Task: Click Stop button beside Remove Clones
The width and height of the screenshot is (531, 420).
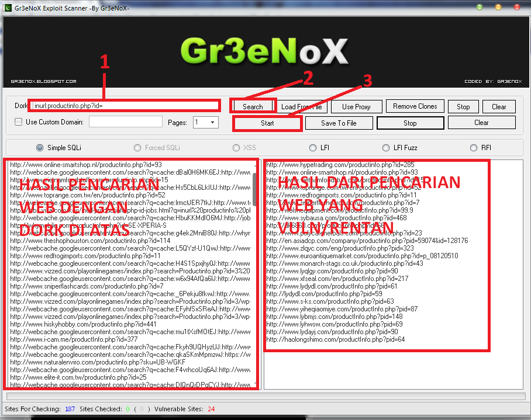Action: click(463, 106)
